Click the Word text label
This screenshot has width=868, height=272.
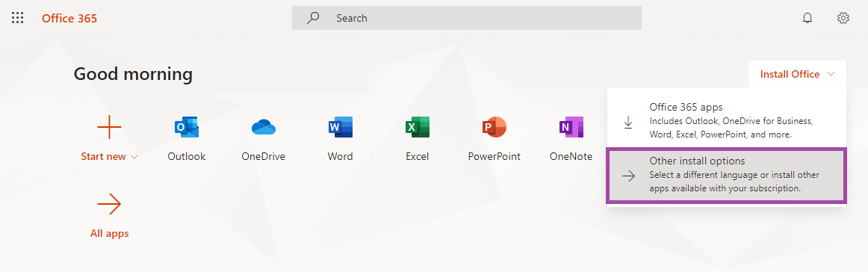tap(340, 157)
